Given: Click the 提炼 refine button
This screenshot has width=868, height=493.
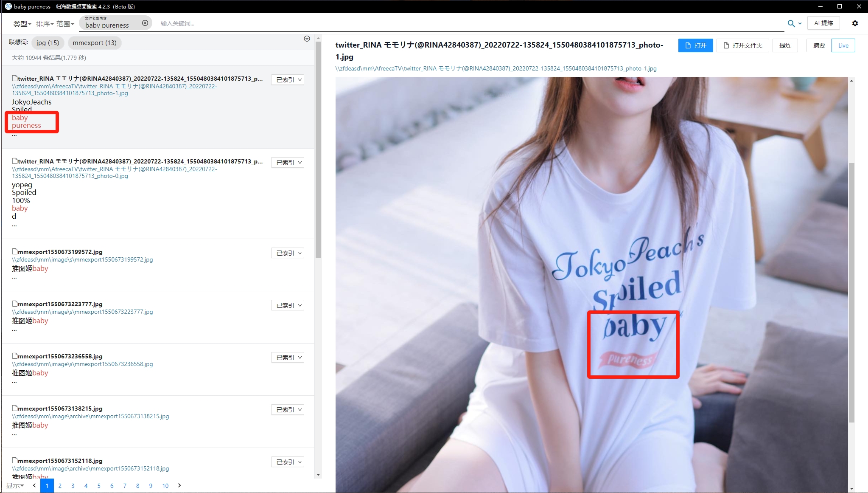Looking at the screenshot, I should point(785,45).
